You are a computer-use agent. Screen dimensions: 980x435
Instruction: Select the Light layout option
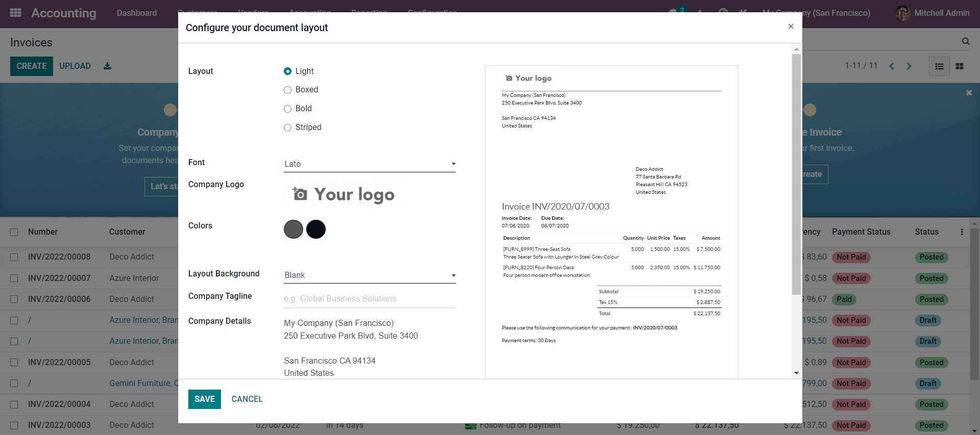[x=287, y=71]
